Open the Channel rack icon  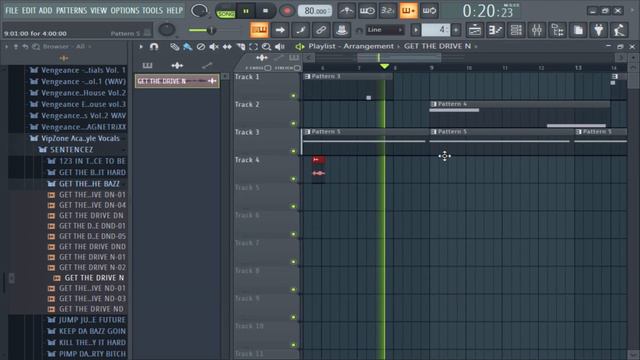[x=516, y=30]
